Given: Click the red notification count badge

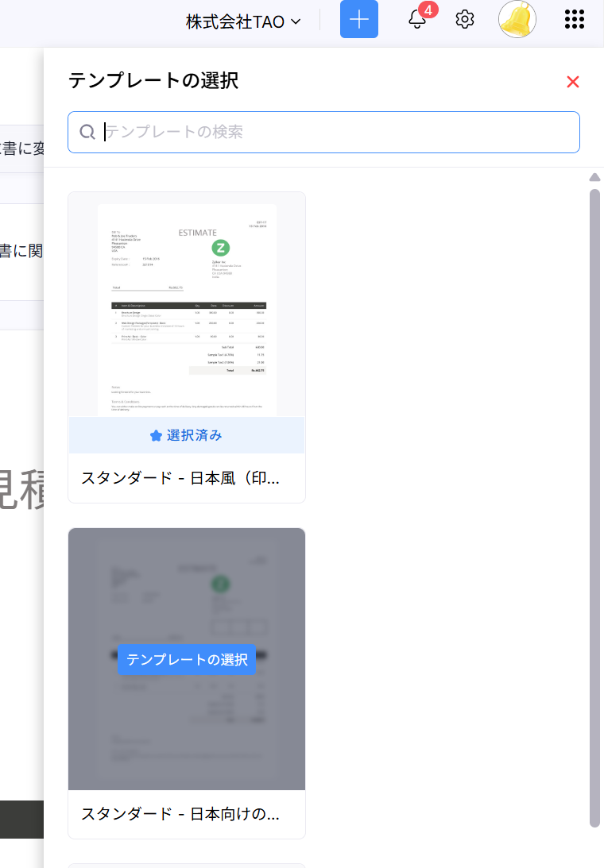Looking at the screenshot, I should 428,10.
